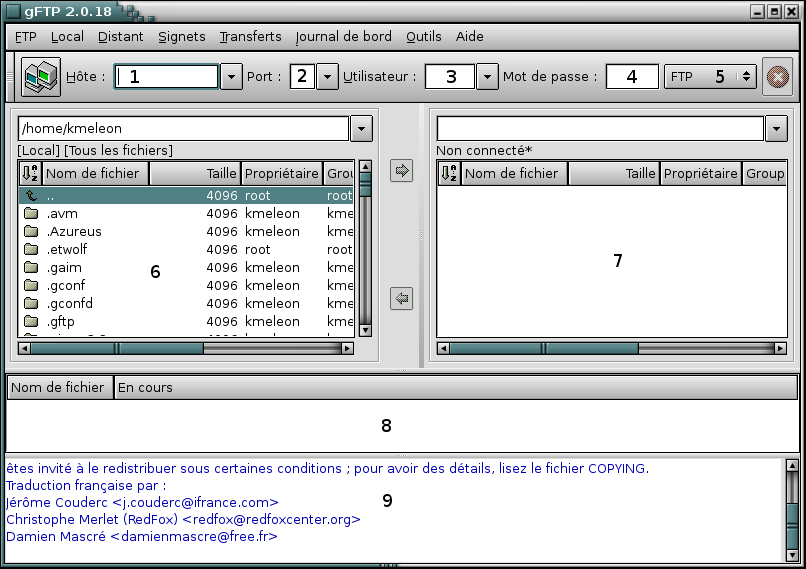Toggle remote pane sort order icon
The width and height of the screenshot is (806, 569).
pyautogui.click(x=449, y=173)
